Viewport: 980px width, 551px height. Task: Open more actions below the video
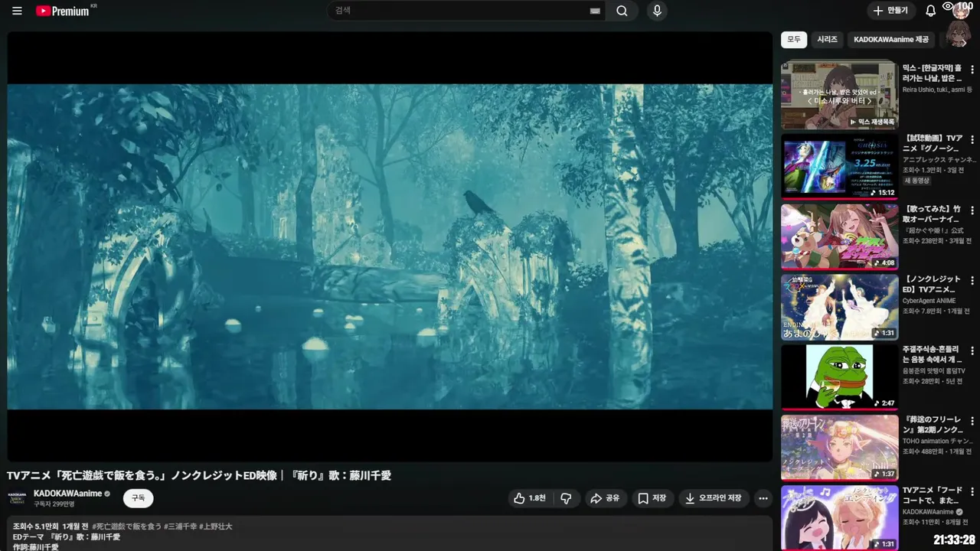[x=763, y=498]
